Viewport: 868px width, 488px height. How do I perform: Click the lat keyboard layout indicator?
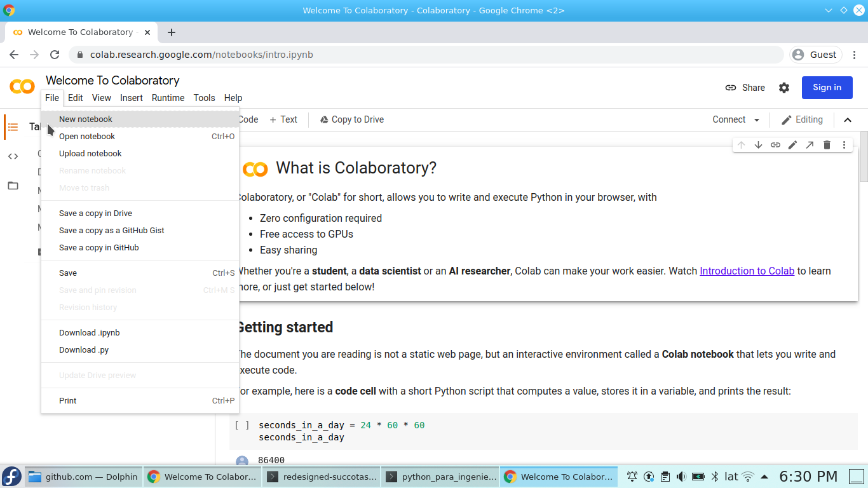pyautogui.click(x=731, y=477)
